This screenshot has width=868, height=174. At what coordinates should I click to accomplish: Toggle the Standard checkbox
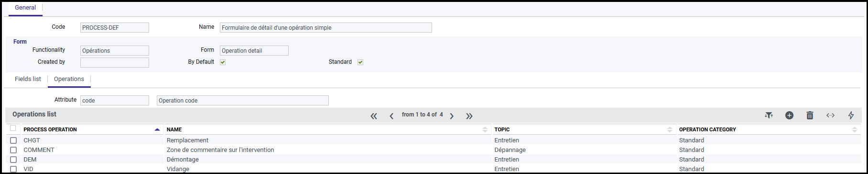pos(360,62)
